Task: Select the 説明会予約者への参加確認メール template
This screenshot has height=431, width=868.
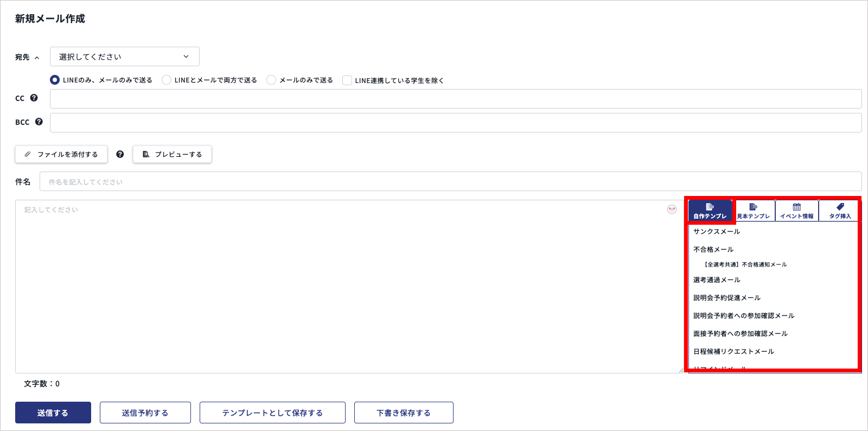Action: [744, 316]
